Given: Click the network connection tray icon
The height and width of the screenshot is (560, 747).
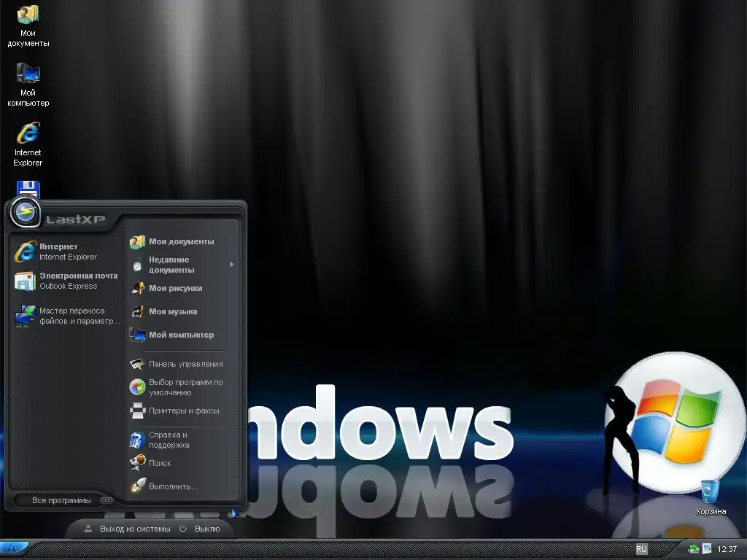Looking at the screenshot, I should pyautogui.click(x=694, y=549).
